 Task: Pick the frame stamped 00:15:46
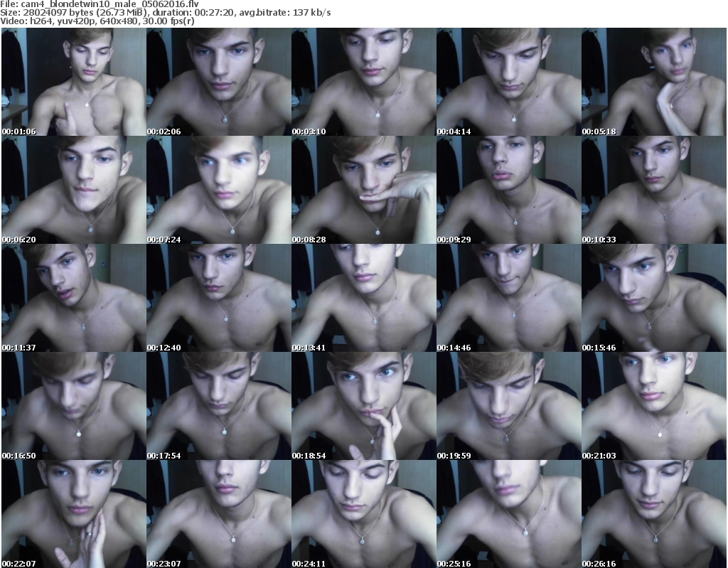point(654,298)
